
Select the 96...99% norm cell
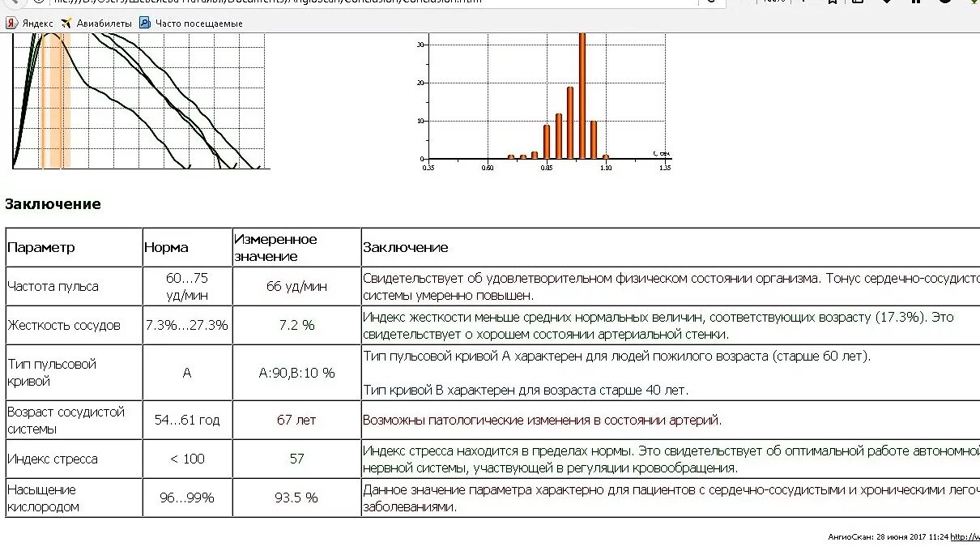click(x=187, y=498)
